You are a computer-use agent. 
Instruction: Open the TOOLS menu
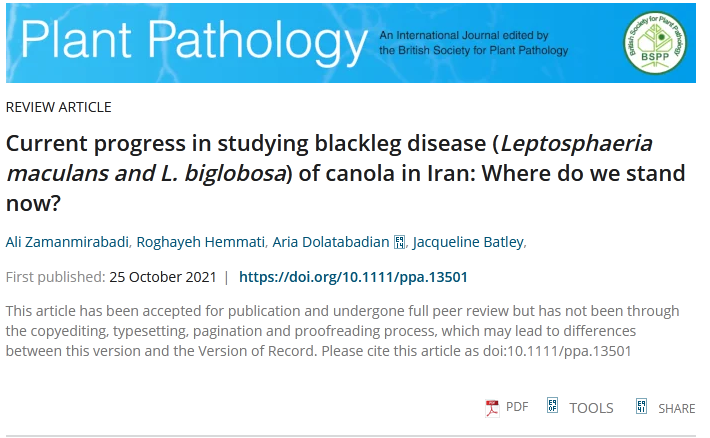click(591, 408)
